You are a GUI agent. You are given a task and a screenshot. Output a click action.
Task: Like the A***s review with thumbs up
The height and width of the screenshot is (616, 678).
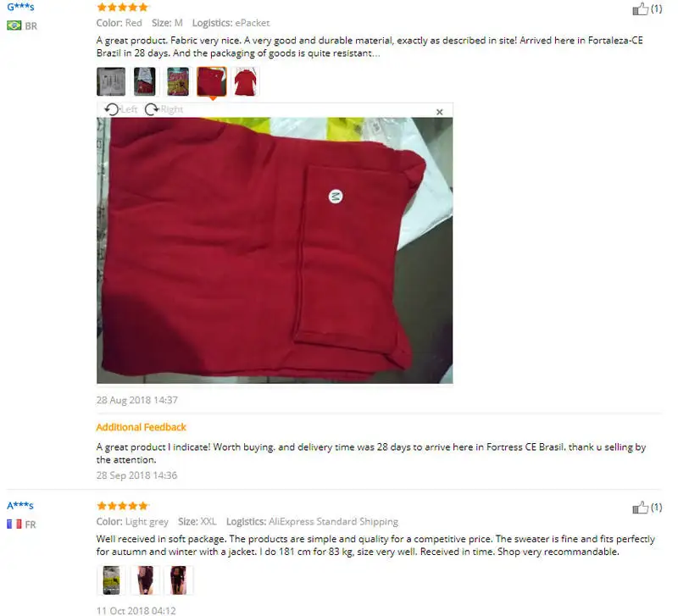point(641,507)
